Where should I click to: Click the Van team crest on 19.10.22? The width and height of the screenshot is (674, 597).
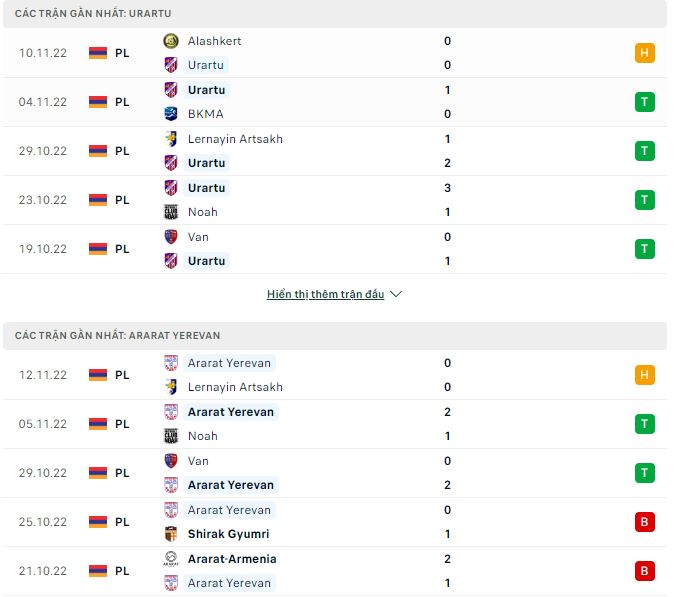[x=171, y=237]
